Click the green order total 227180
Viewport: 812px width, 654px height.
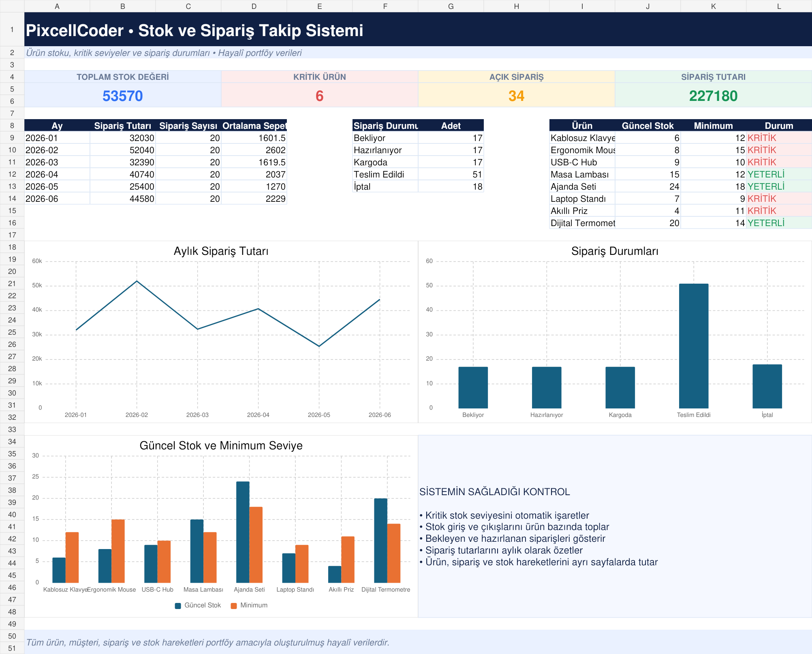point(714,96)
